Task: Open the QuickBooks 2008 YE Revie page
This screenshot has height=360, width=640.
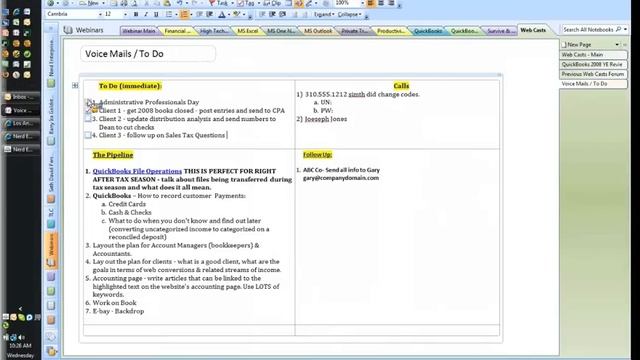Action: coord(593,64)
